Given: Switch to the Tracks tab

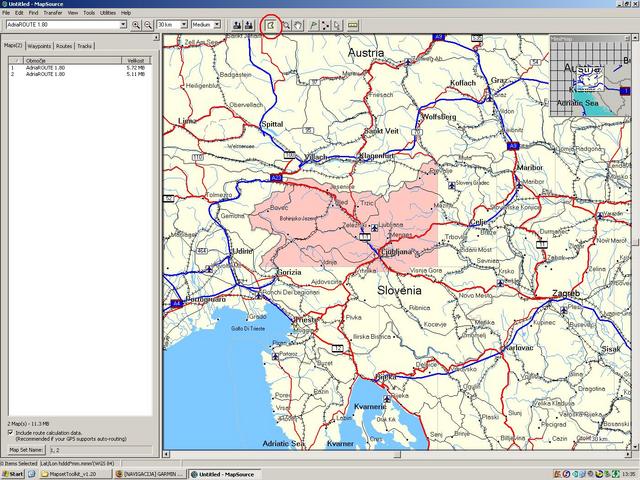Looking at the screenshot, I should pos(84,46).
